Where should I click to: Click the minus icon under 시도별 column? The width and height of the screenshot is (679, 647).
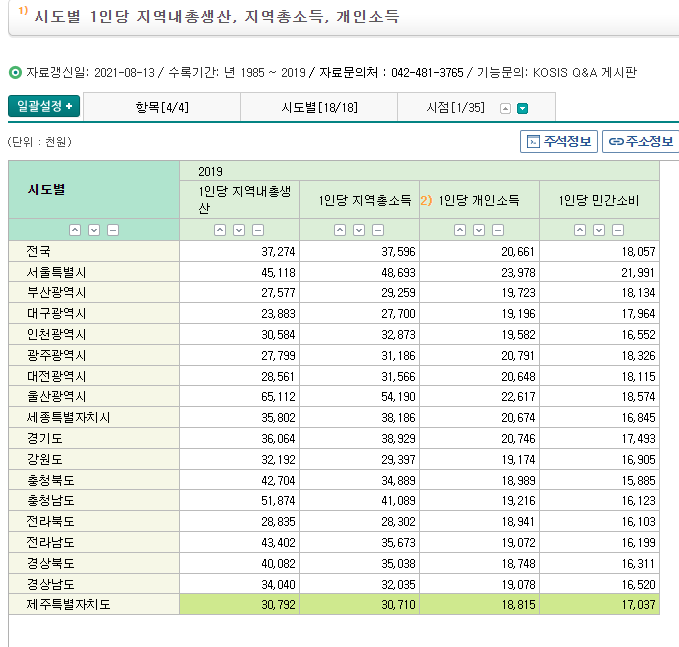[x=112, y=230]
